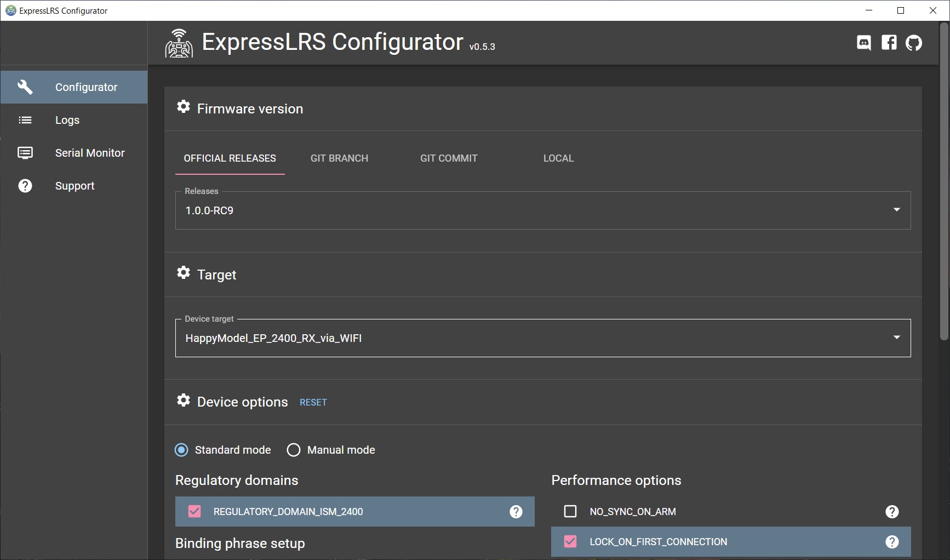The width and height of the screenshot is (950, 560).
Task: Click the Target section gear icon
Action: pyautogui.click(x=184, y=272)
